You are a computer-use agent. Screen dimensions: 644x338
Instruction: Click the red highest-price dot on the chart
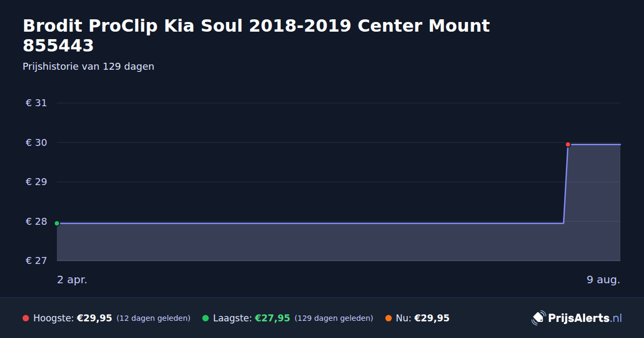(568, 144)
